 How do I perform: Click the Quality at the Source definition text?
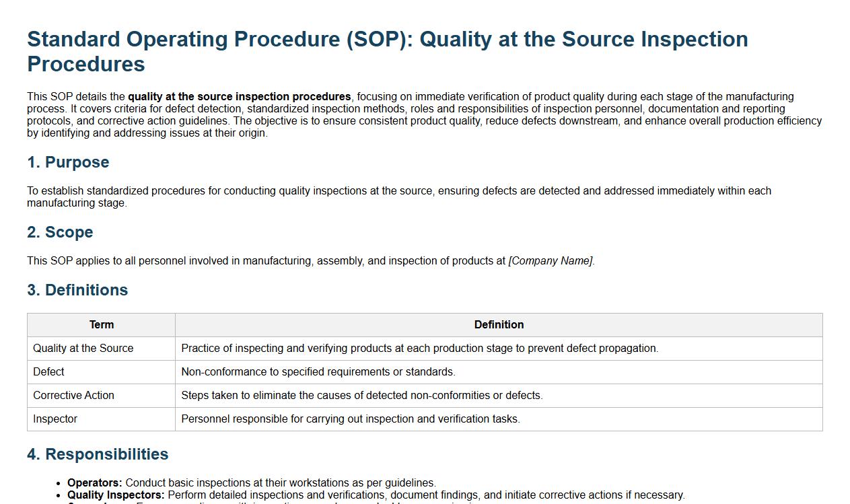pos(419,349)
